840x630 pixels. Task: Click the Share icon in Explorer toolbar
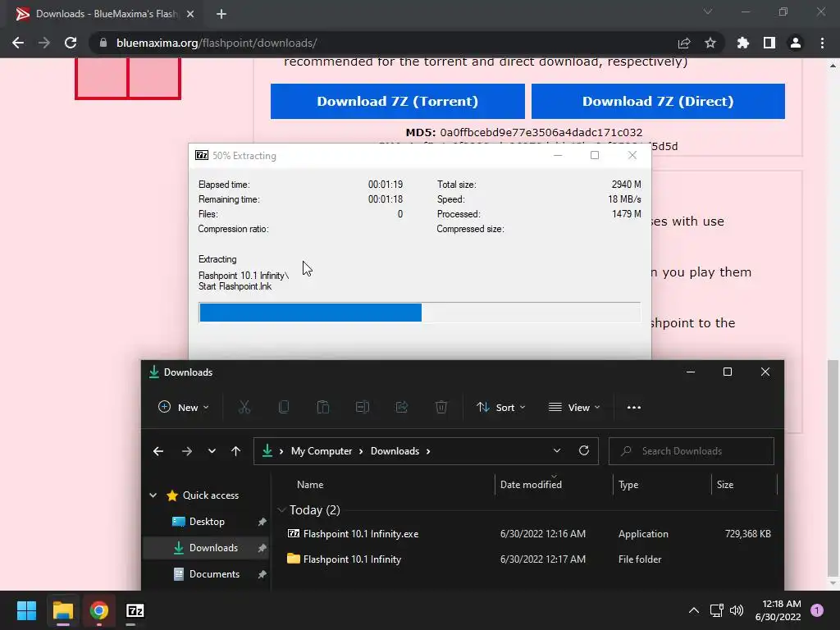point(402,408)
